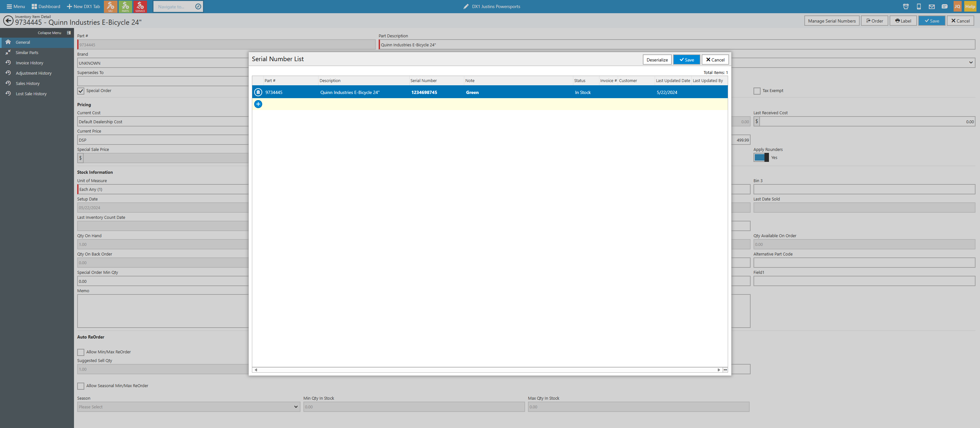Click Cancel in Serial Number List dialog
Screen dimensions: 980x428
(x=715, y=60)
